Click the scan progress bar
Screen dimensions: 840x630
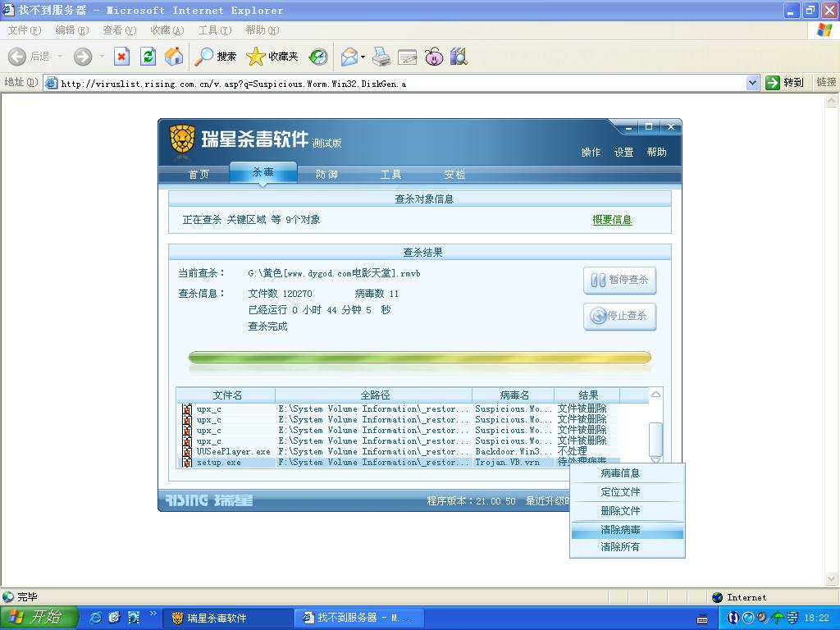[419, 358]
